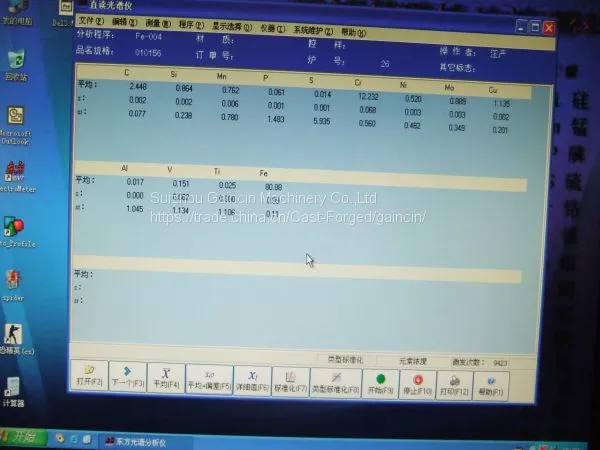Click the product spec value 010156
The image size is (600, 450).
point(148,53)
